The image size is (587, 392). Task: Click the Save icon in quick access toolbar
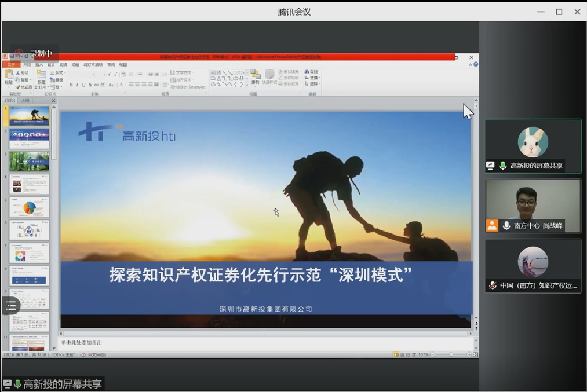click(x=12, y=57)
